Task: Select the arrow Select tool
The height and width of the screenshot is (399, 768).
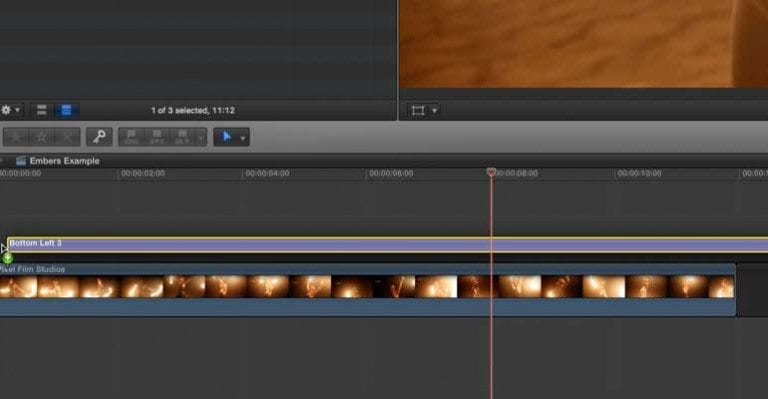Action: tap(226, 137)
